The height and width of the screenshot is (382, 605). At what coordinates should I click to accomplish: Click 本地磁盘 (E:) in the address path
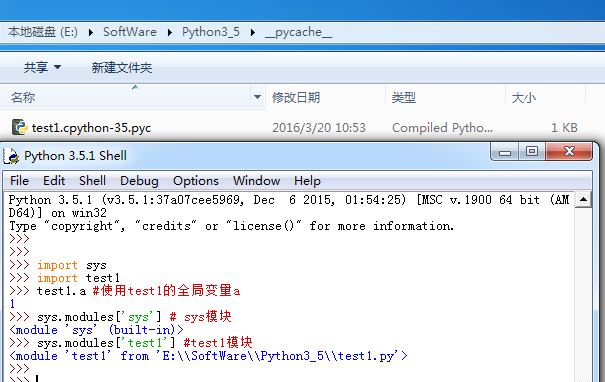(42, 32)
